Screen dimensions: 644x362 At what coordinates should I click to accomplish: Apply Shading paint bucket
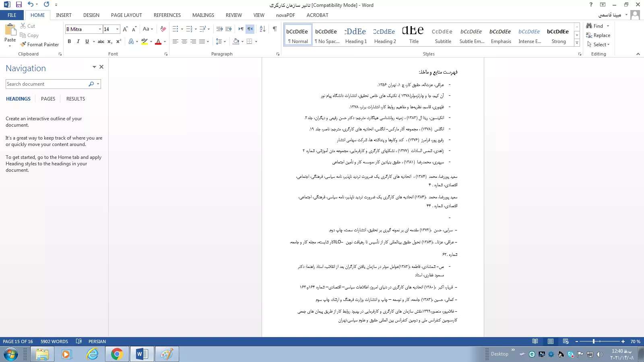pyautogui.click(x=236, y=41)
